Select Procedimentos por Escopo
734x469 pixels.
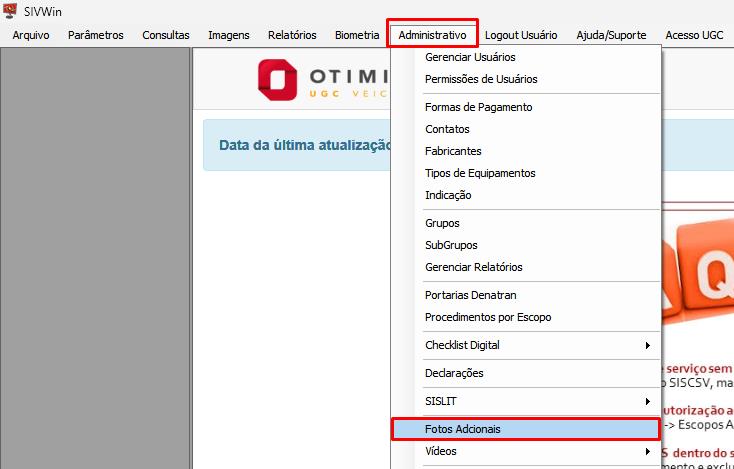coord(488,317)
